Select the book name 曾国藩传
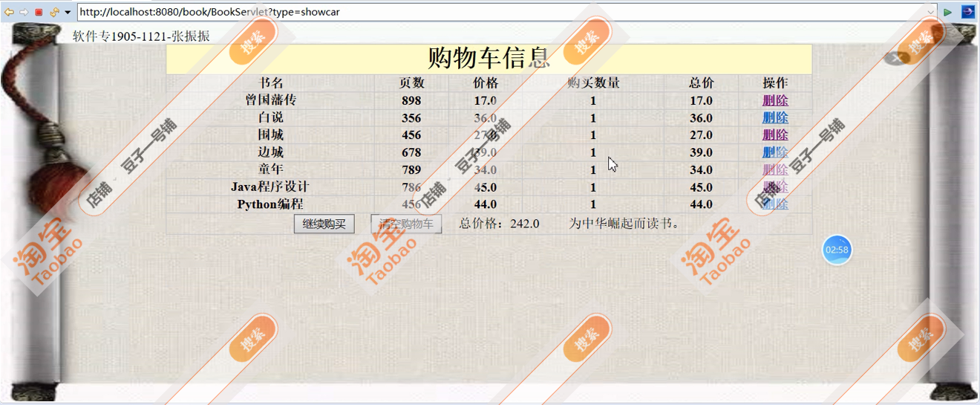This screenshot has width=980, height=405. [271, 100]
